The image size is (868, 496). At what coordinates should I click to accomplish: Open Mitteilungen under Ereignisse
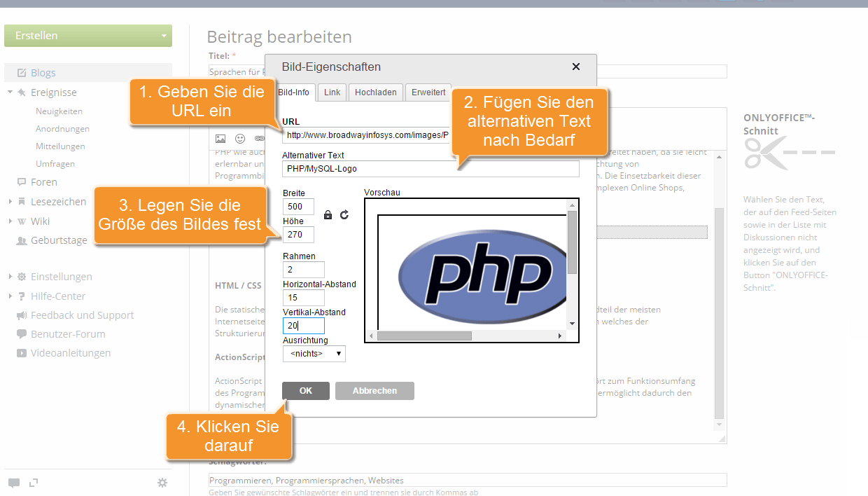(x=60, y=146)
